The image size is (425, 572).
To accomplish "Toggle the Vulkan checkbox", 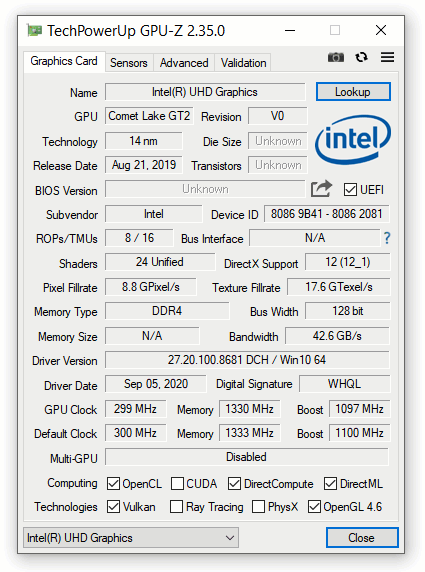I will point(113,506).
